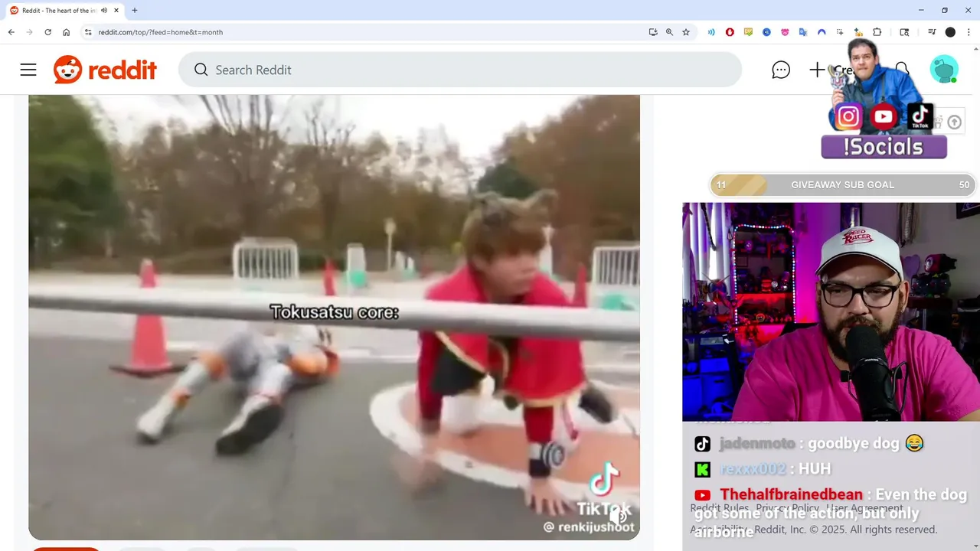Screen dimensions: 980x551
Task: Open the tab search side panel icon
Action: click(904, 32)
